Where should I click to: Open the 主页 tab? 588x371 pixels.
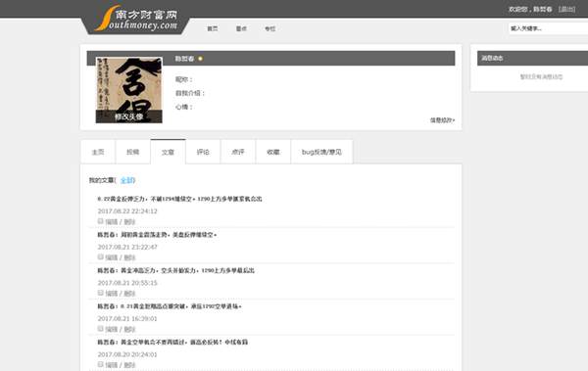98,152
